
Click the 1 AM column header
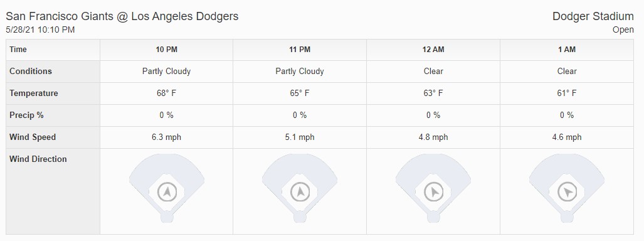567,50
